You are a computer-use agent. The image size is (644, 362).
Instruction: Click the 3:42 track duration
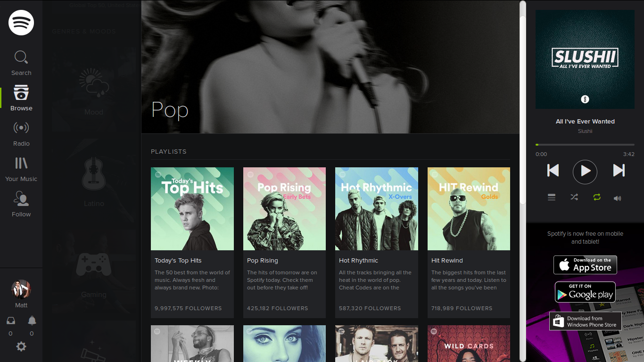click(629, 154)
